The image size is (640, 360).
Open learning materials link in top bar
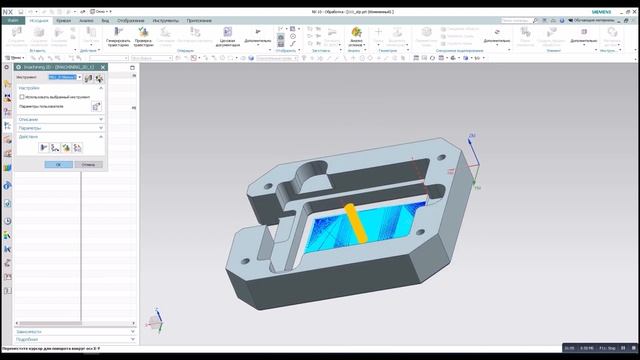[591, 20]
